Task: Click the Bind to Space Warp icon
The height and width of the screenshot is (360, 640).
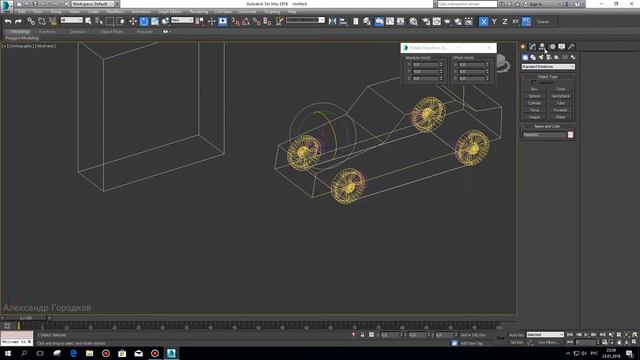Action: point(53,21)
